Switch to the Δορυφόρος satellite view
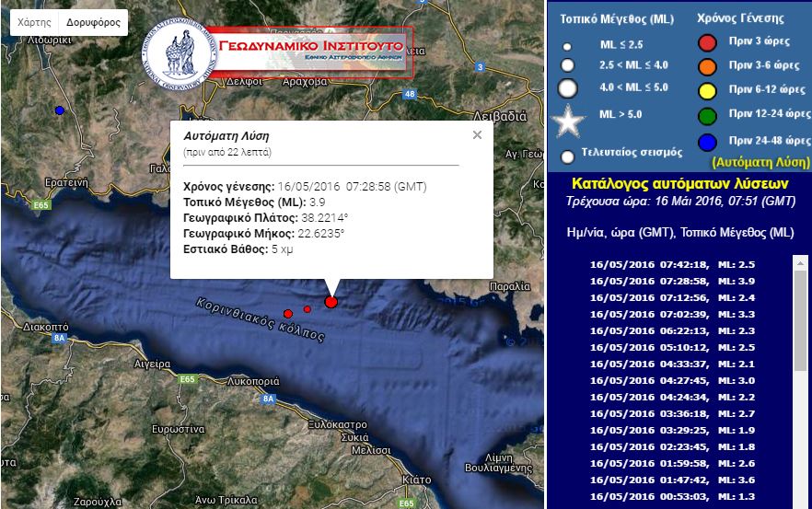The height and width of the screenshot is (509, 812). [x=94, y=22]
